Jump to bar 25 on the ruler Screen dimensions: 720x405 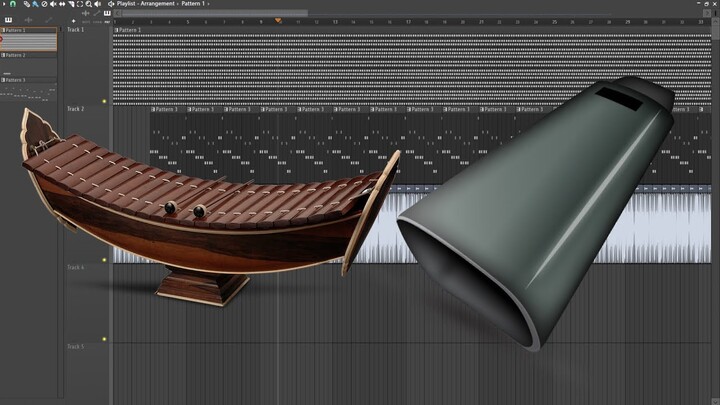tap(554, 22)
